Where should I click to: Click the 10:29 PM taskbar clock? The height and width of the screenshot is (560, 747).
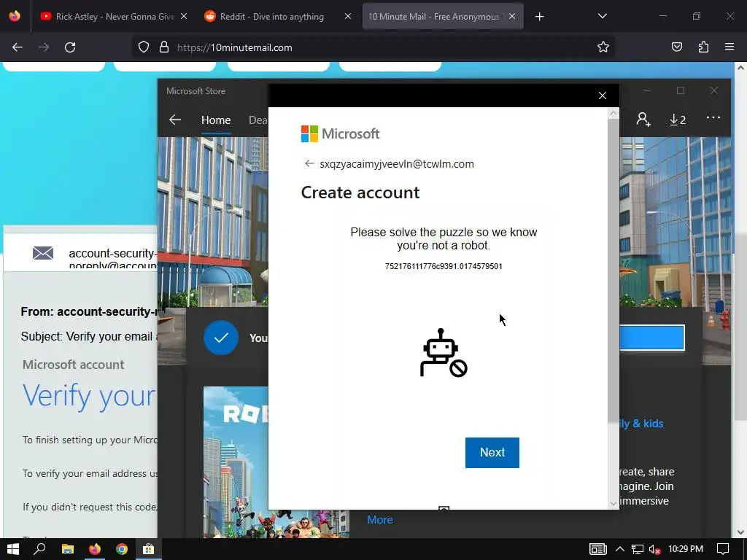pyautogui.click(x=686, y=549)
